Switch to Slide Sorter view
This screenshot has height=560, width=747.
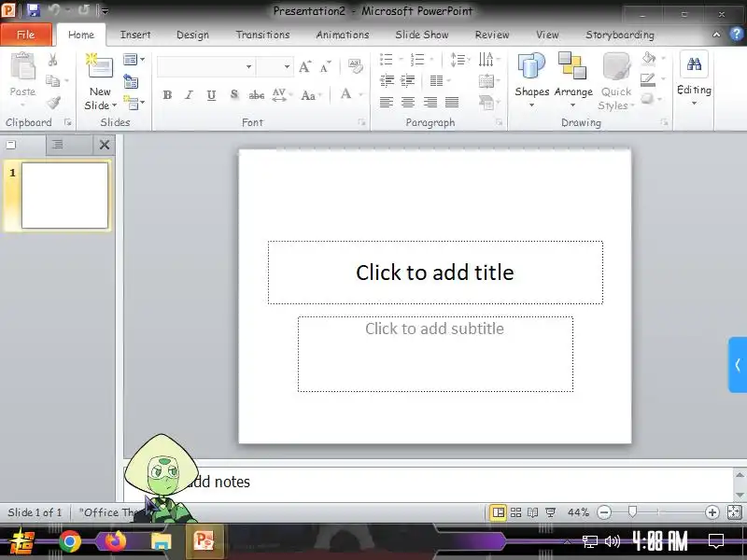tap(515, 512)
